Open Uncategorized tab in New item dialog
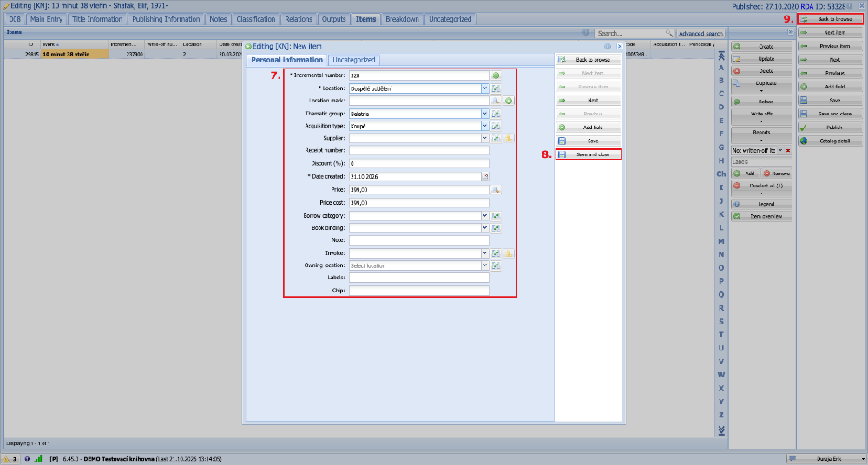This screenshot has width=868, height=465. click(354, 60)
